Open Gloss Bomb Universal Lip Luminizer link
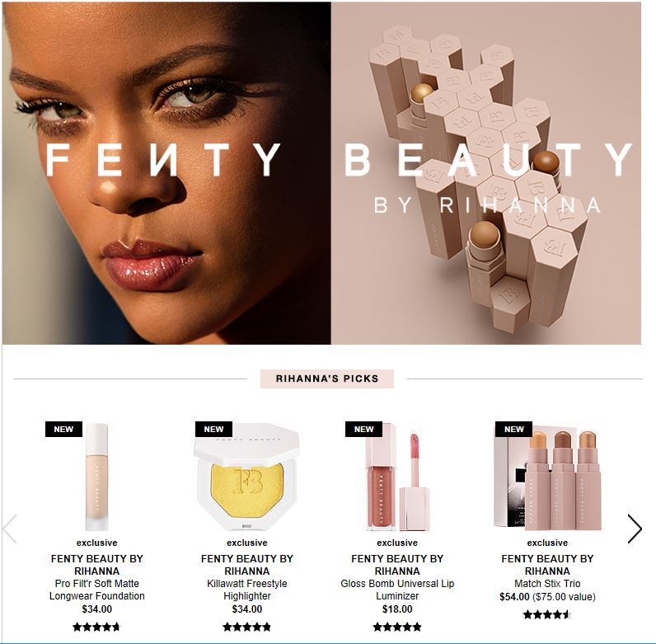The width and height of the screenshot is (656, 644). pyautogui.click(x=397, y=590)
